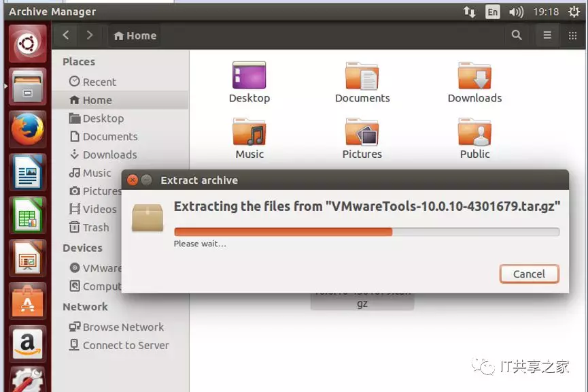Launch LibreOffice Writer from the dock

[27, 172]
